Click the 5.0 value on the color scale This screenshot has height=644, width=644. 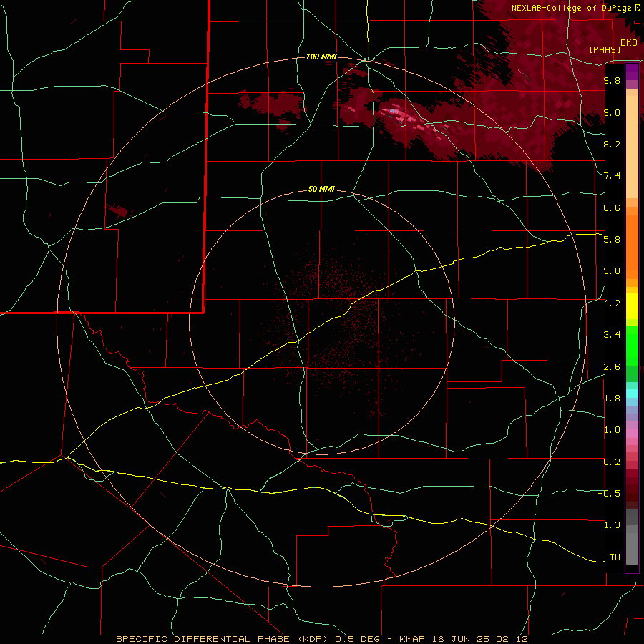pos(612,271)
